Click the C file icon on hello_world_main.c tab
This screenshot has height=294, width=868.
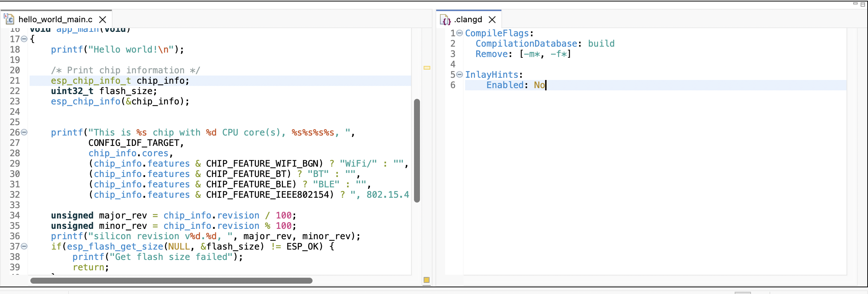(x=9, y=19)
